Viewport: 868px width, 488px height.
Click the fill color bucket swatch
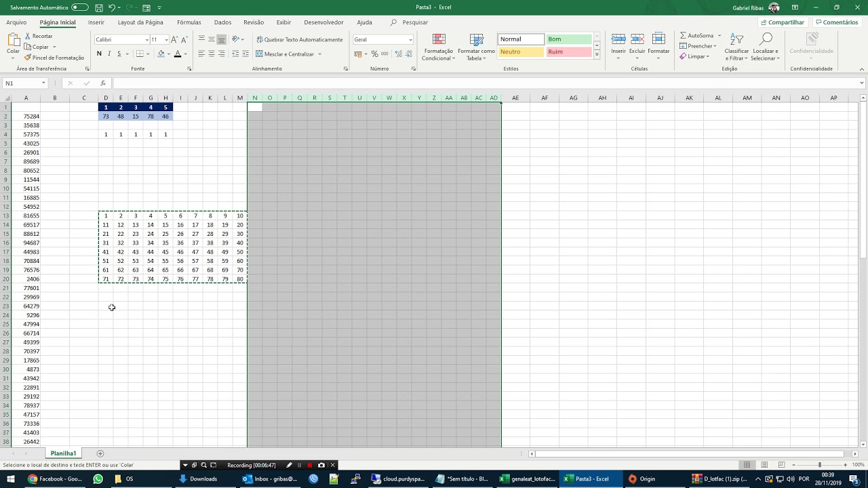161,54
